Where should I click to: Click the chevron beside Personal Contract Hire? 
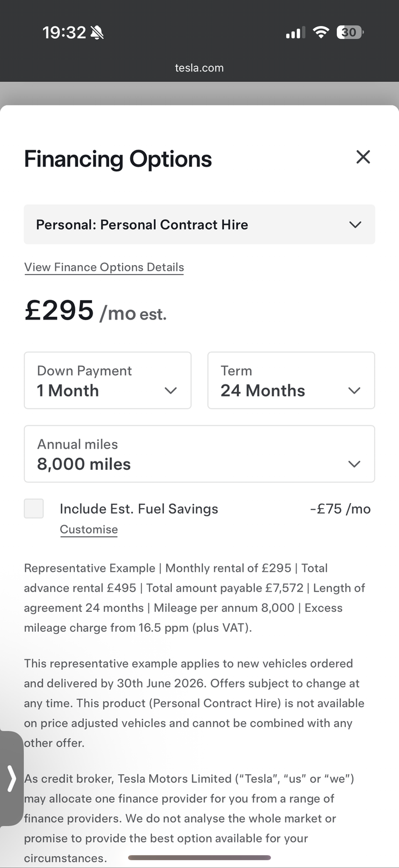[x=355, y=225]
